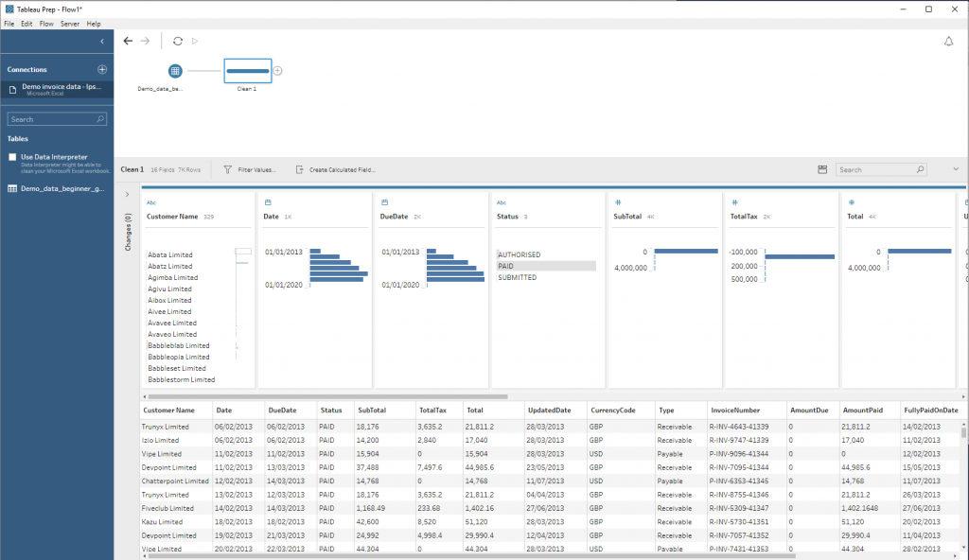Toggle the profile pane view icon
The height and width of the screenshot is (560, 969).
tap(822, 169)
